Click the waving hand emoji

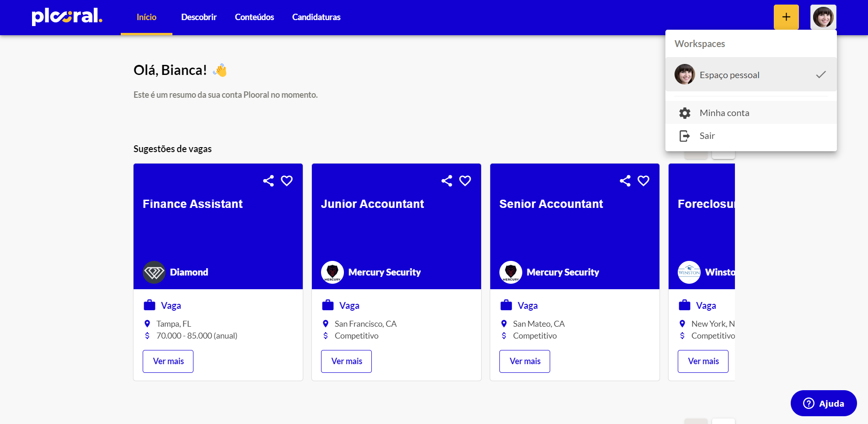tap(220, 70)
